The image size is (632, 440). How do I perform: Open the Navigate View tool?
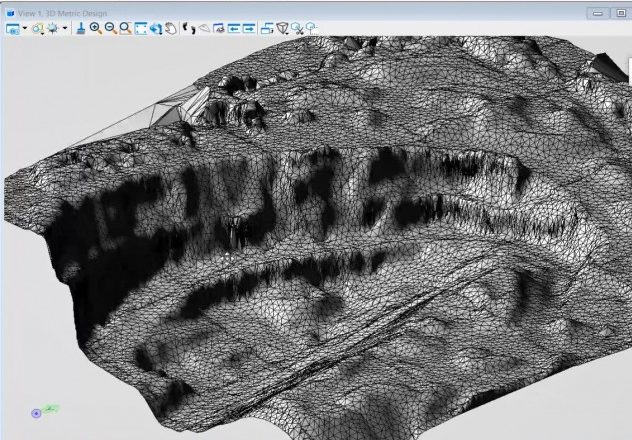tap(219, 29)
